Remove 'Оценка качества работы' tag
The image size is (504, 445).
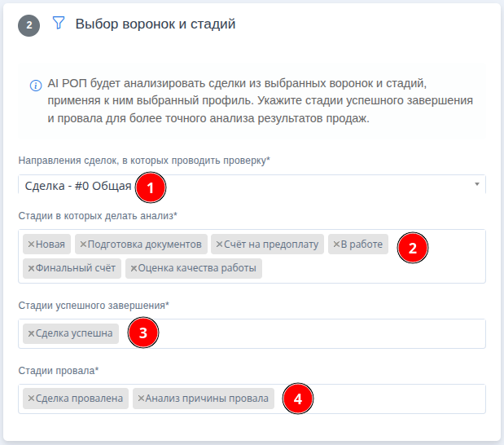pos(134,268)
